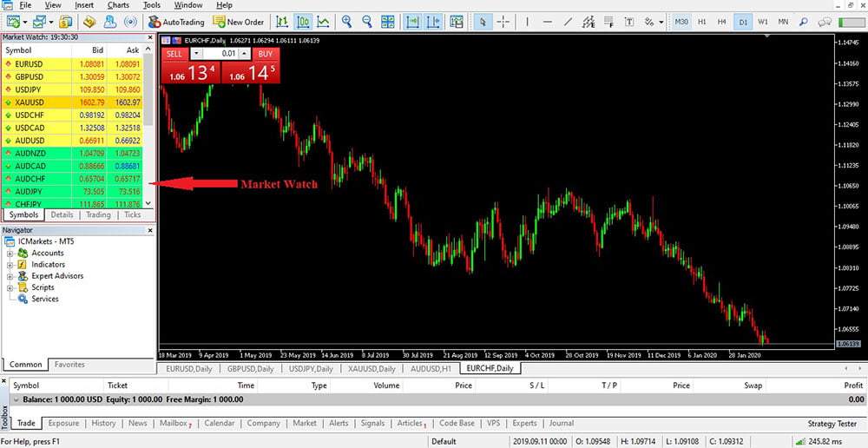Open the Charts menu
Image resolution: width=868 pixels, height=448 pixels.
click(x=118, y=5)
